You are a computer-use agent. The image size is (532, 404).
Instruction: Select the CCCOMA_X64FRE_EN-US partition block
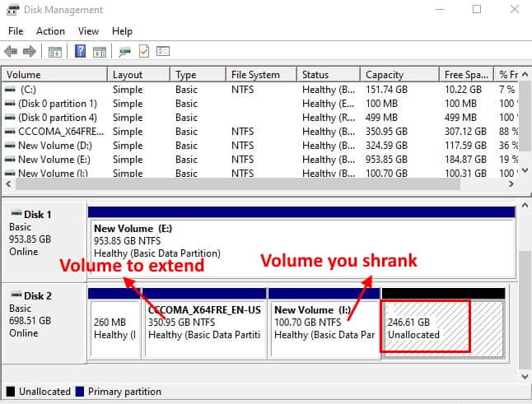[x=204, y=323]
